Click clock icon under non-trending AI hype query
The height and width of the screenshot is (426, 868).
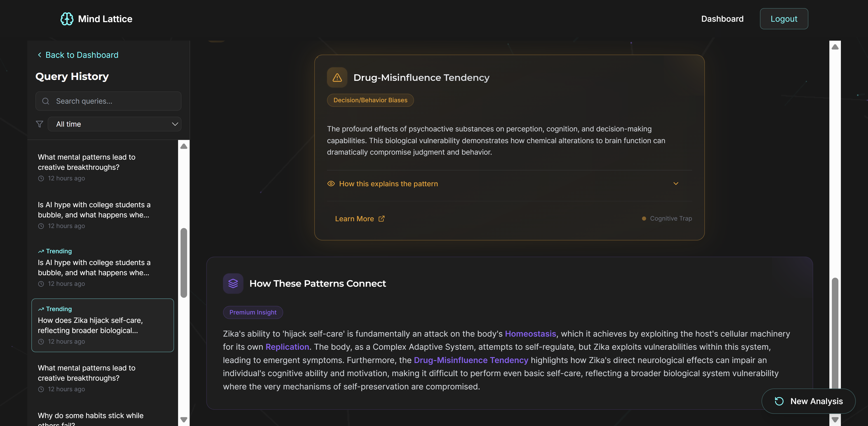point(41,226)
